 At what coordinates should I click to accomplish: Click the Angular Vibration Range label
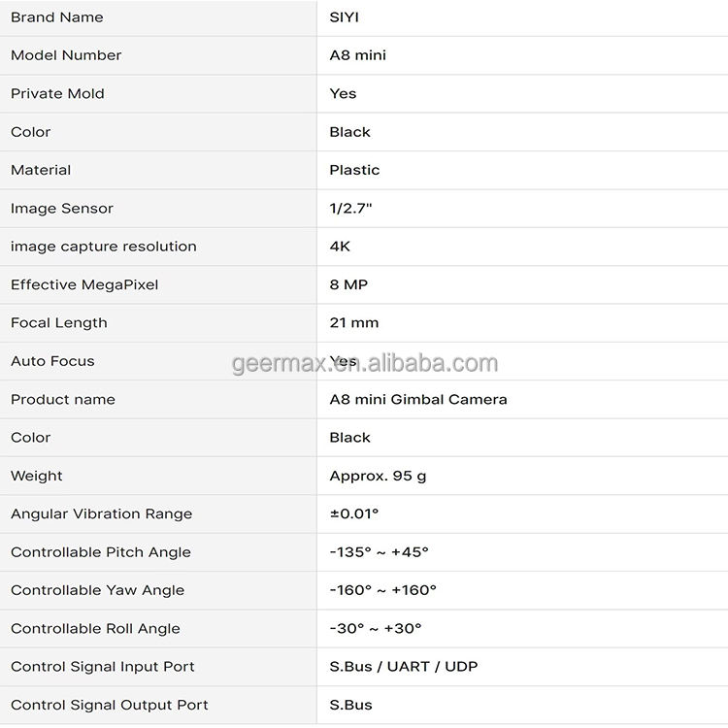coord(101,514)
